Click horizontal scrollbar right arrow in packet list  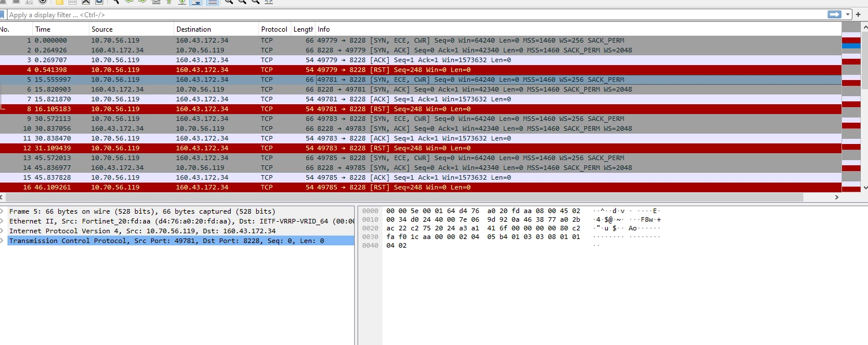pyautogui.click(x=837, y=197)
